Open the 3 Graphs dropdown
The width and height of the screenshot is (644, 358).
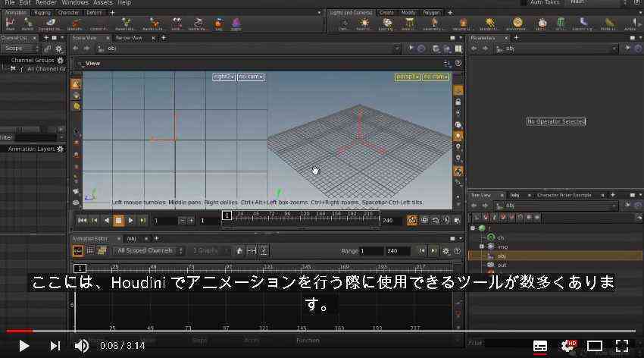[x=209, y=251]
